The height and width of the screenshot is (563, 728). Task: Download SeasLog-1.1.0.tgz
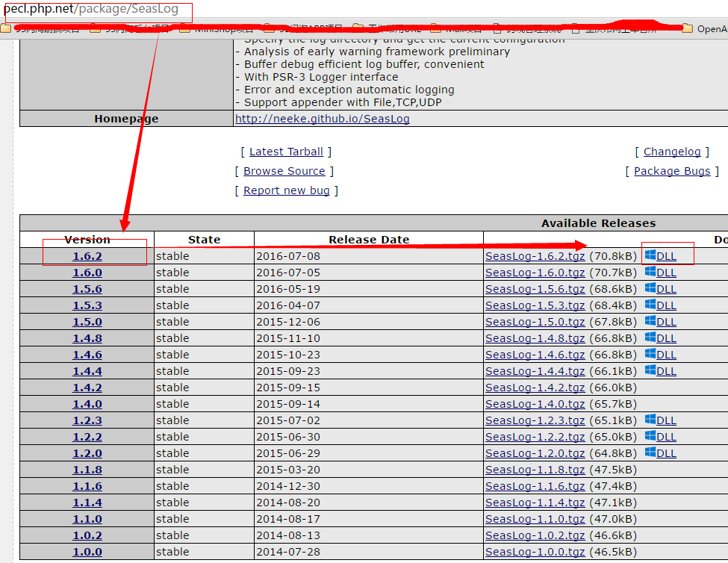535,519
